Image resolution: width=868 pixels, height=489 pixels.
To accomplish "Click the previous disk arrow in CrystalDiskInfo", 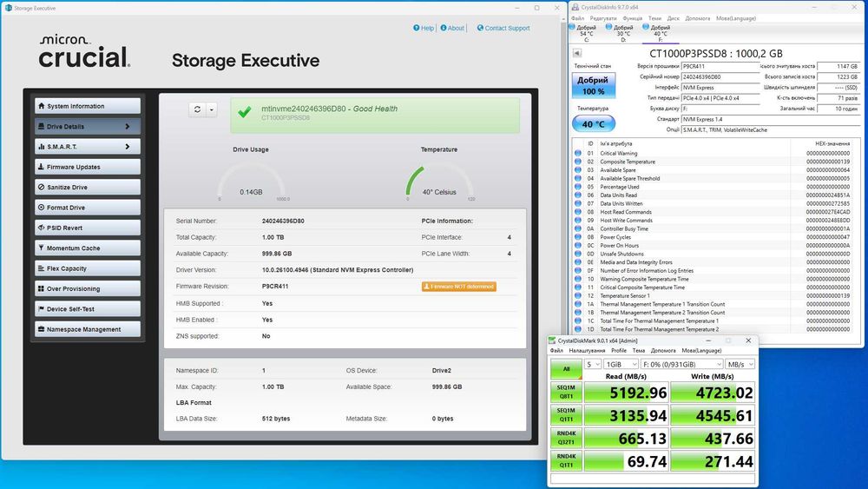I will (x=577, y=53).
